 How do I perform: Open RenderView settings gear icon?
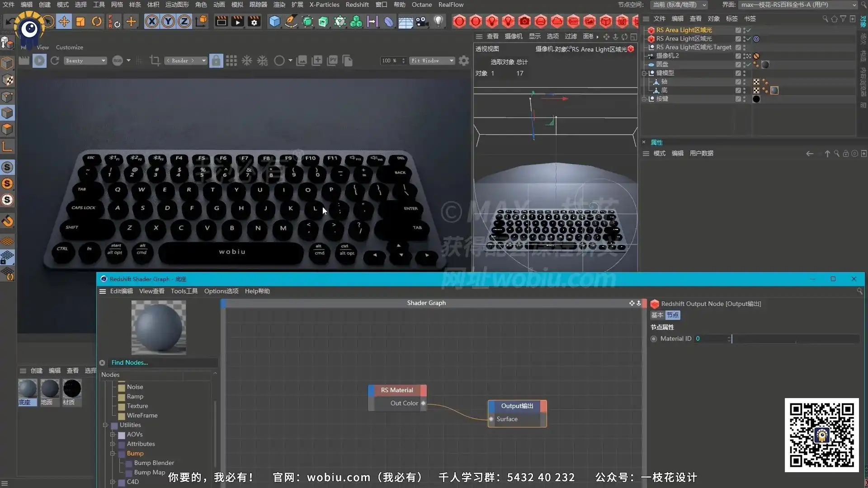click(x=463, y=61)
